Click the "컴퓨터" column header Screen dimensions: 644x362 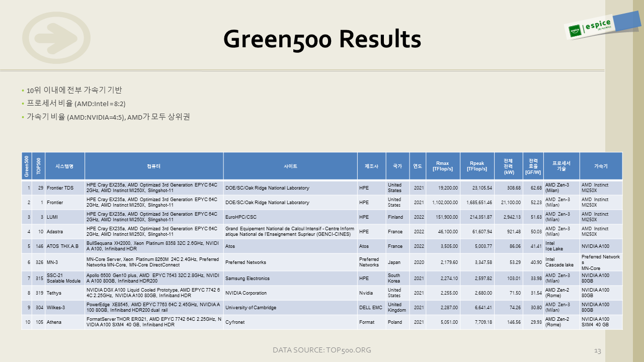154,166
